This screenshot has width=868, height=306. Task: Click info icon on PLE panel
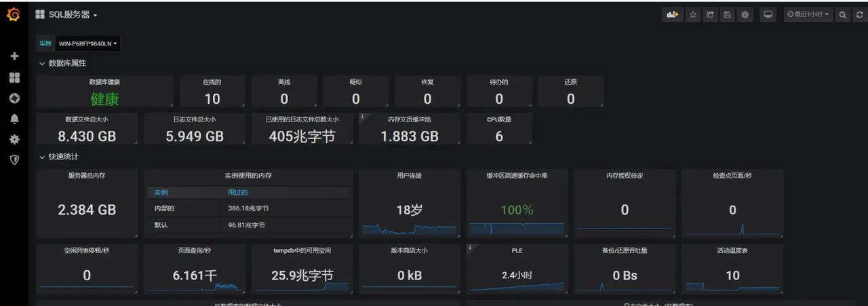(470, 247)
